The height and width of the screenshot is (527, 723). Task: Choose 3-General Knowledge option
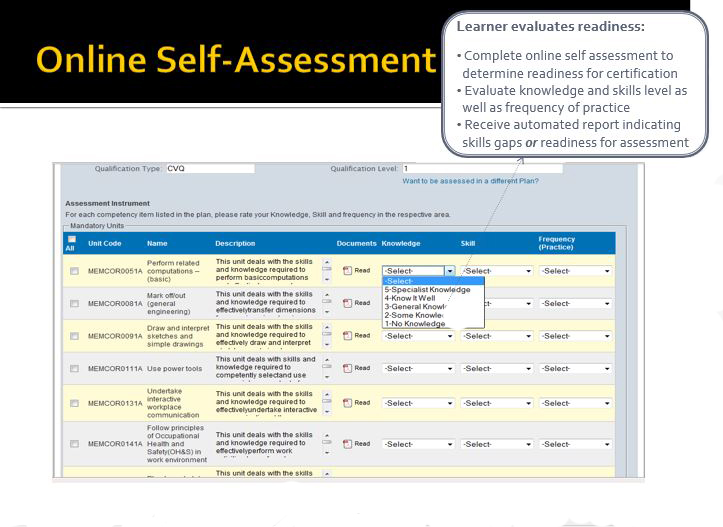tap(433, 307)
